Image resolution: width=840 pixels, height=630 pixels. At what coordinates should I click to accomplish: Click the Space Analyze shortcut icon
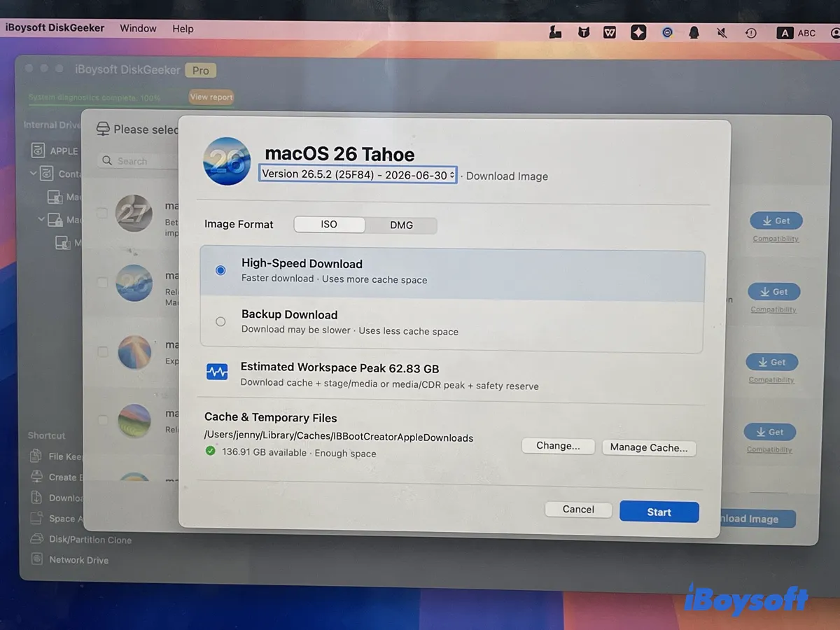[36, 519]
